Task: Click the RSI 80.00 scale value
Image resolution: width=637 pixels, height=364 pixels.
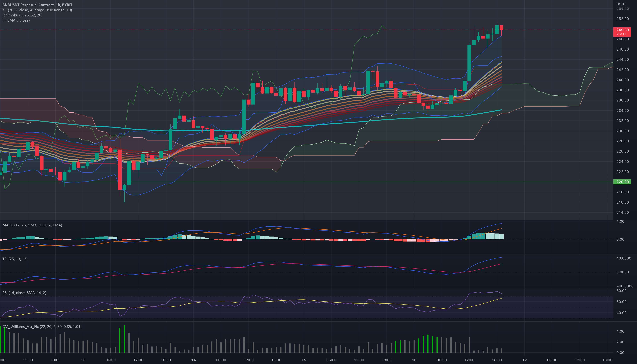Action: [x=621, y=291]
